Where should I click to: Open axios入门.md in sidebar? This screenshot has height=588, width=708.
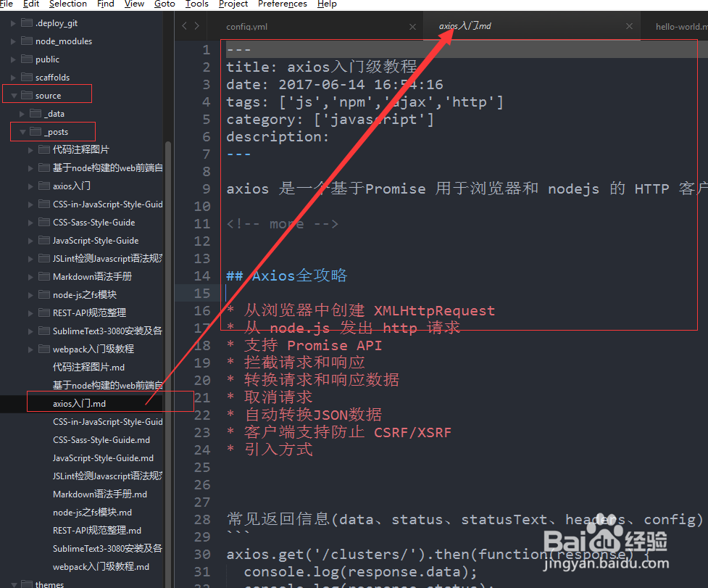pyautogui.click(x=79, y=403)
